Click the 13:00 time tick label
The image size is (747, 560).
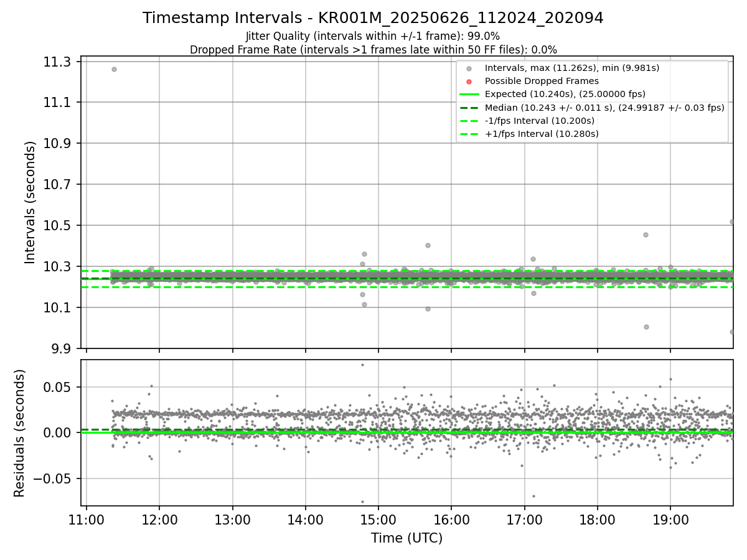point(232,519)
